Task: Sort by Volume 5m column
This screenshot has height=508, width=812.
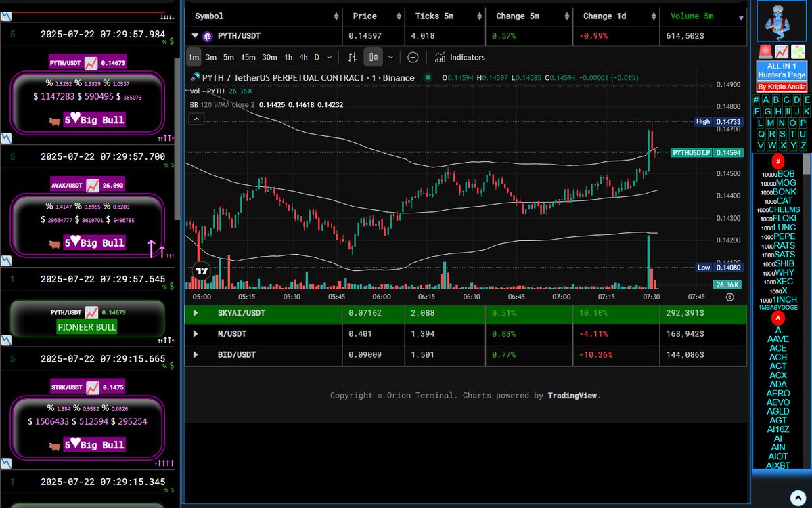Action: coord(703,16)
